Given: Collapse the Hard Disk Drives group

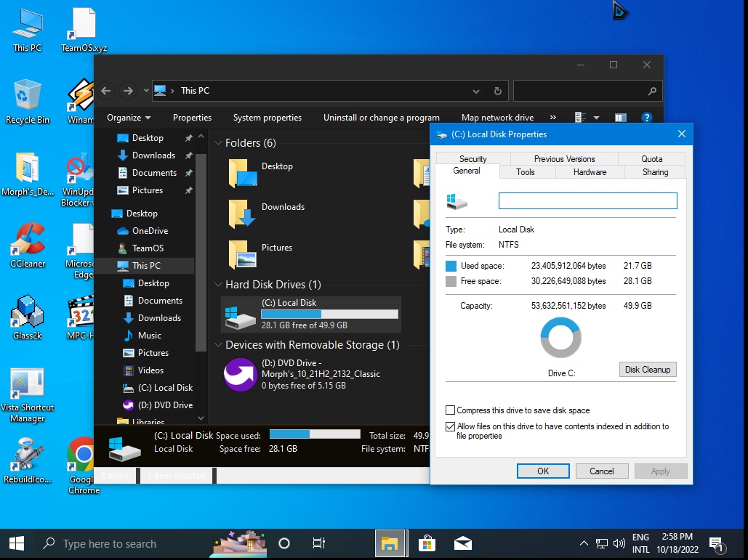Looking at the screenshot, I should (x=218, y=285).
